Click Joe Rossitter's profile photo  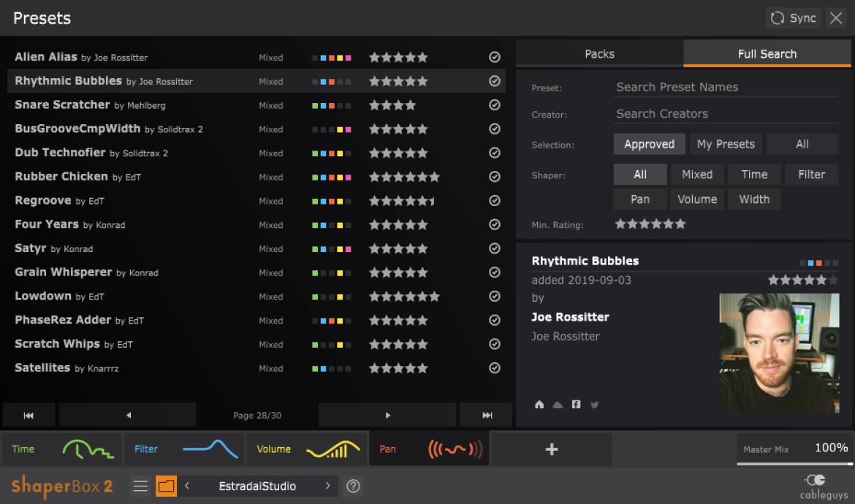click(779, 353)
